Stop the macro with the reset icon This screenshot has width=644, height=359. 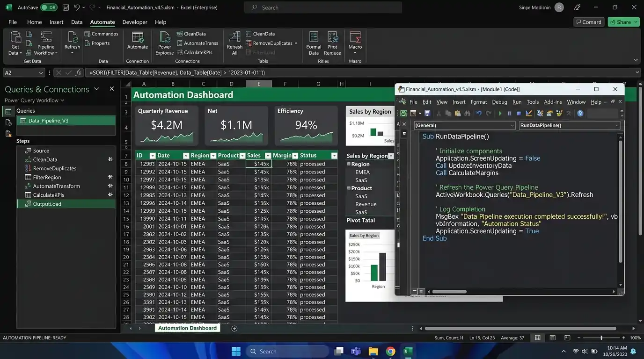(x=519, y=113)
